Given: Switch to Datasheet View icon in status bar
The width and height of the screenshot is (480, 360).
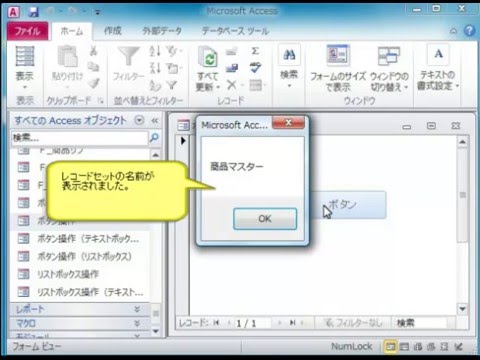Looking at the screenshot, I should click(404, 347).
